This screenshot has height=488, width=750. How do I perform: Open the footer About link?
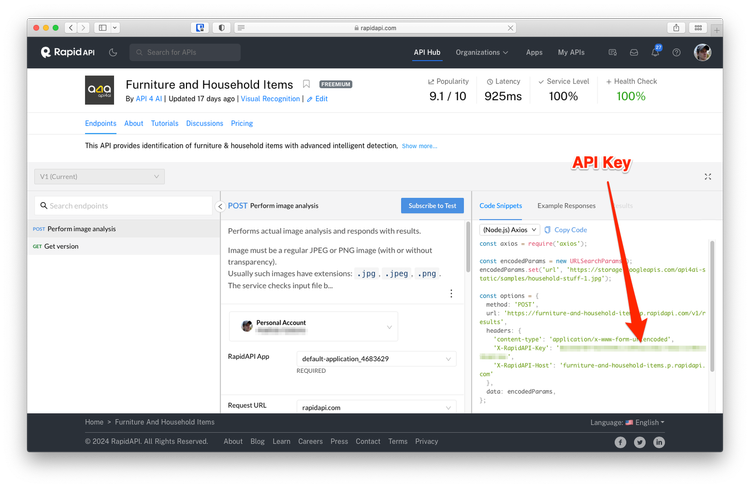(x=233, y=441)
